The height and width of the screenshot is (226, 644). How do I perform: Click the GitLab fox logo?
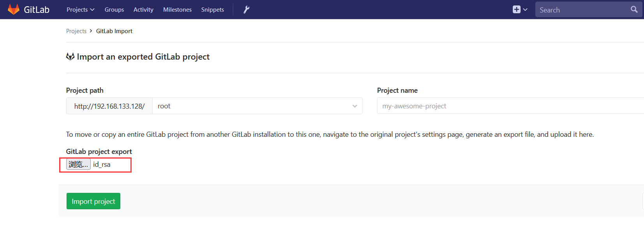[x=14, y=9]
